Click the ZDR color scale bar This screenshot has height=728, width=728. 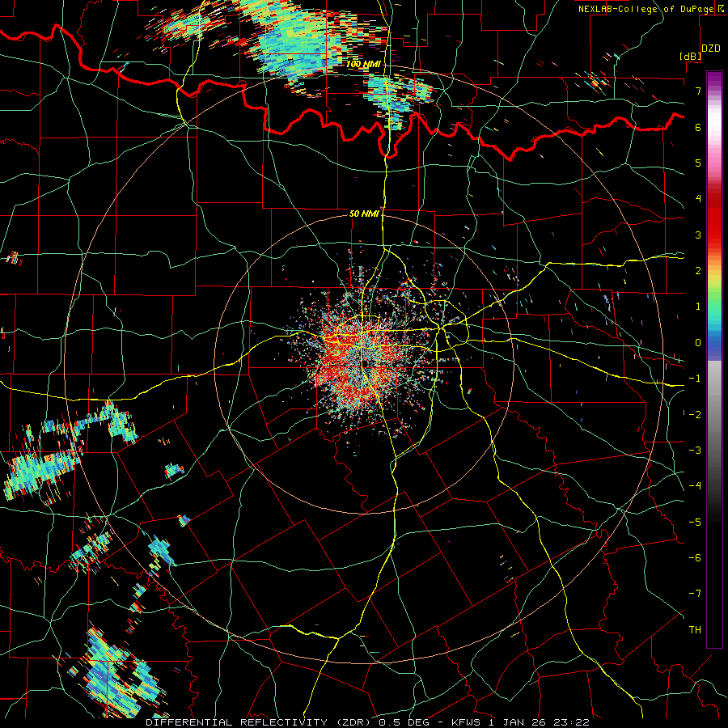point(714,359)
